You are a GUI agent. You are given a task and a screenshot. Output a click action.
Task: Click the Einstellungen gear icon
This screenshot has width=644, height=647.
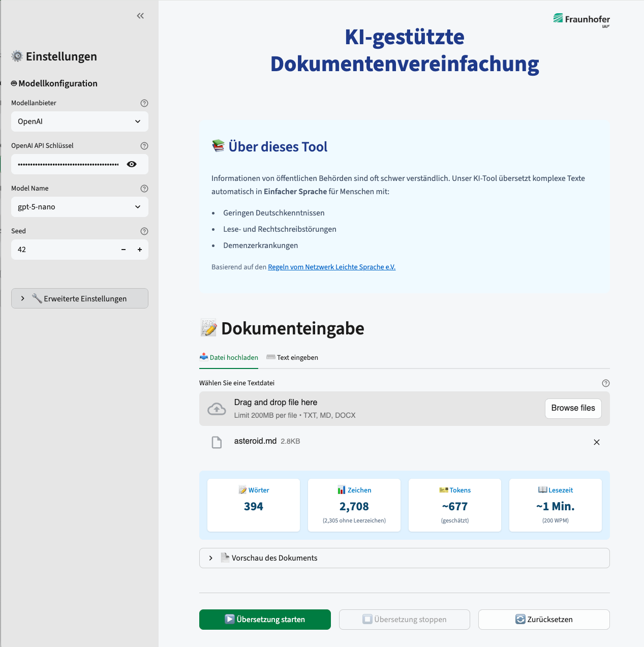17,56
